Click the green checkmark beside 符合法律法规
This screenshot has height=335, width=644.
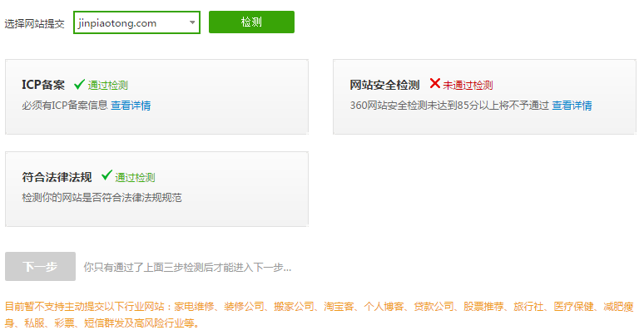coord(107,176)
